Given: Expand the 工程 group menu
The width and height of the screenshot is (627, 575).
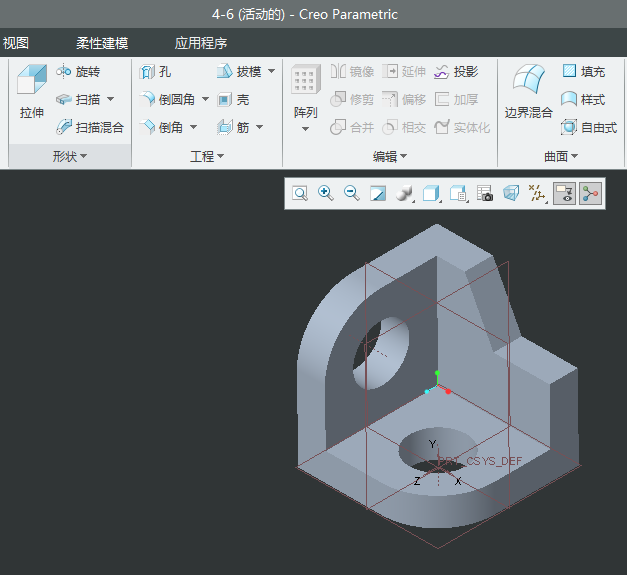Looking at the screenshot, I should coord(207,156).
